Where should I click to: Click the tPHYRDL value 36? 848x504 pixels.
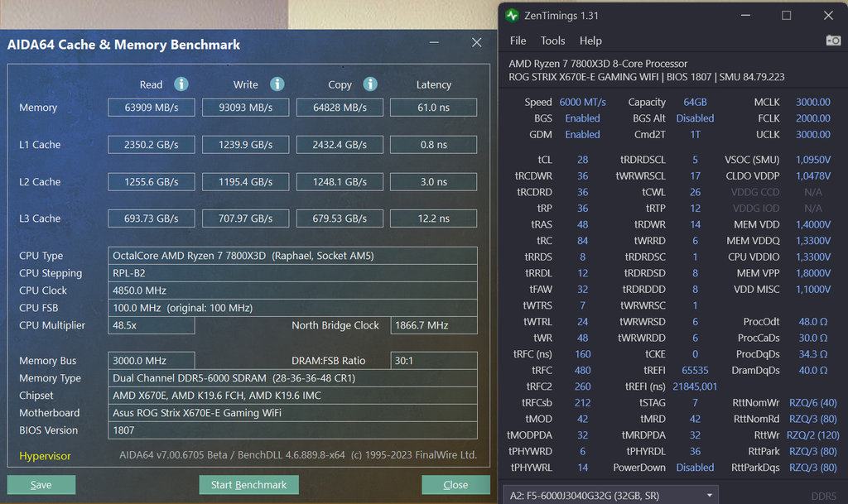[695, 452]
